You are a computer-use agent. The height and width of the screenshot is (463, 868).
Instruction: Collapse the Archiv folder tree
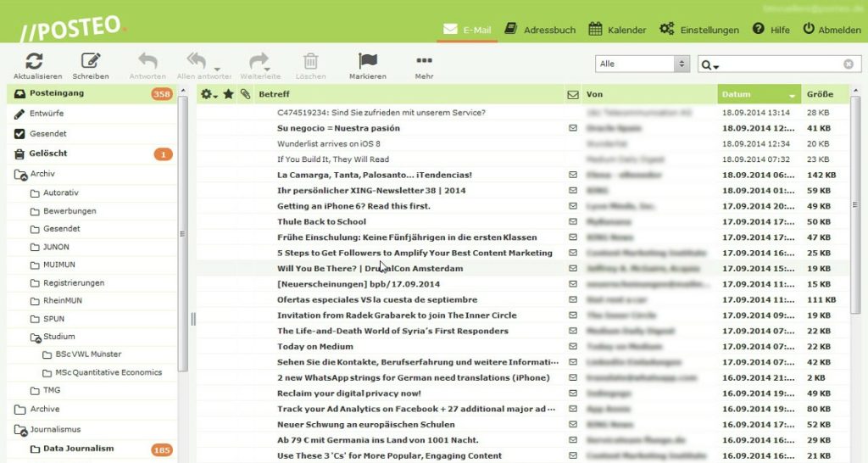click(20, 175)
